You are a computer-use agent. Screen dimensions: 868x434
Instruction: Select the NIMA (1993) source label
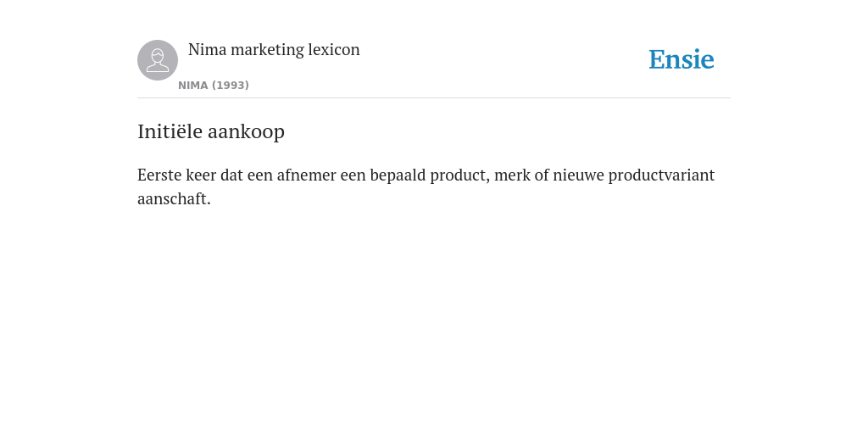tap(214, 86)
